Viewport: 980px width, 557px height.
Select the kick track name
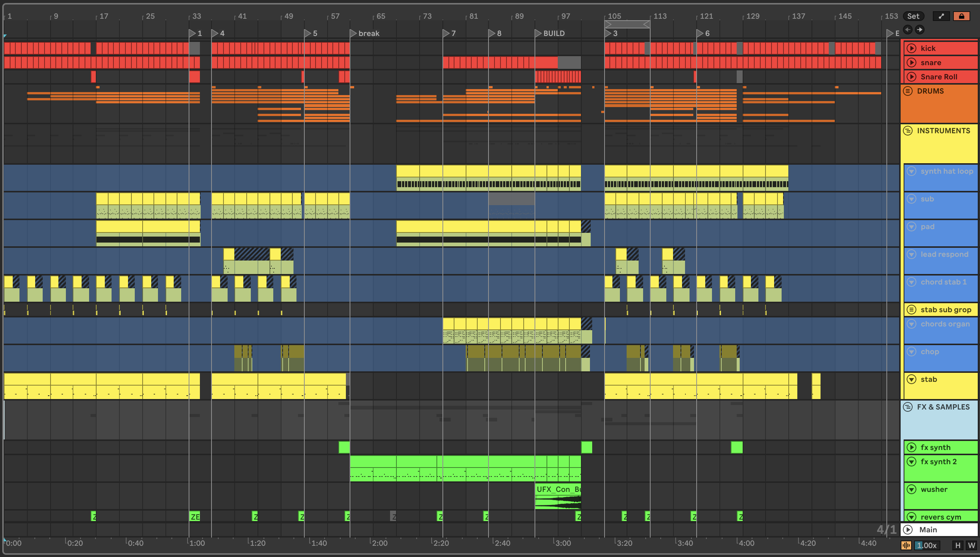pyautogui.click(x=928, y=48)
